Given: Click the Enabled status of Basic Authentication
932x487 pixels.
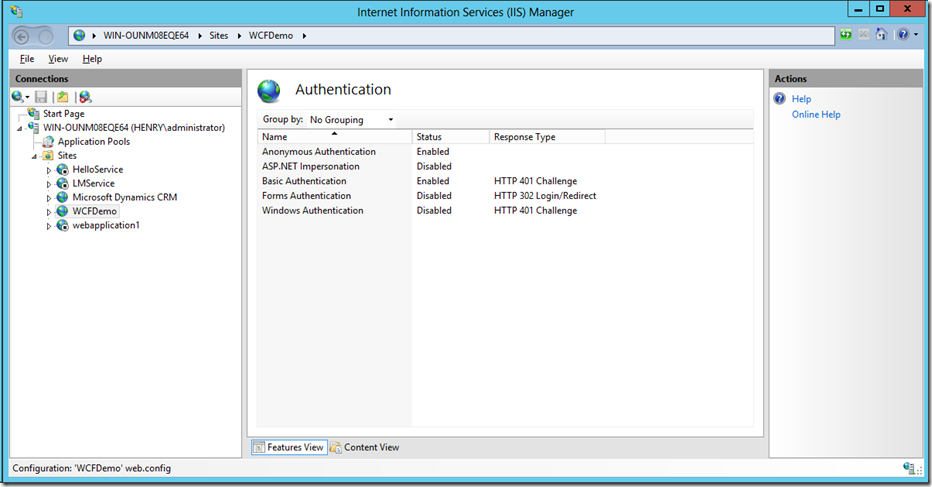Looking at the screenshot, I should point(433,181).
